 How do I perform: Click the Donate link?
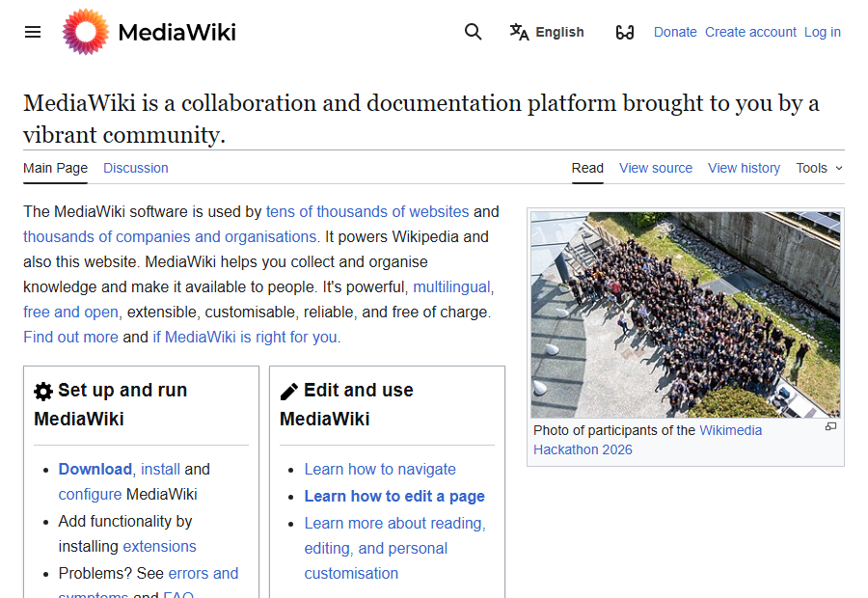675,32
